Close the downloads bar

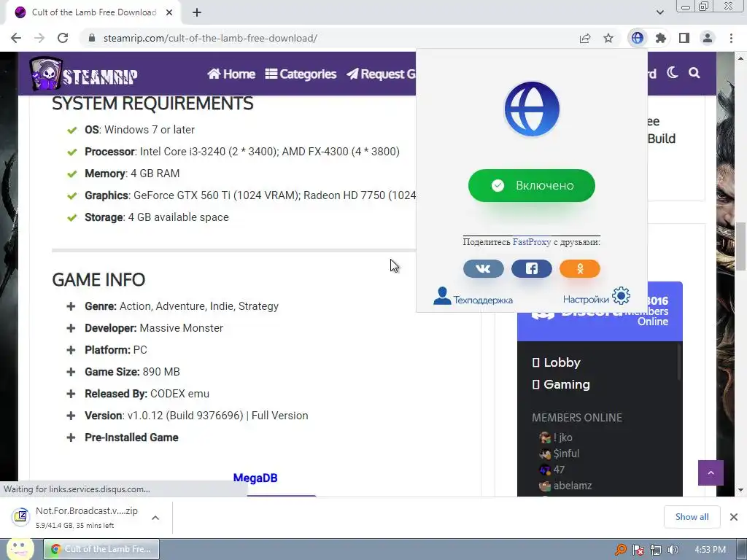click(734, 517)
